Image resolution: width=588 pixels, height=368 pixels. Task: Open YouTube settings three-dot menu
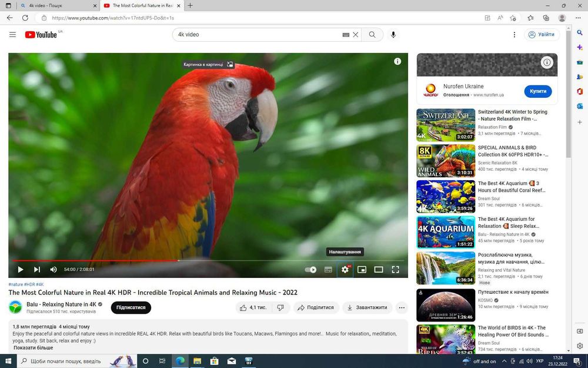point(514,35)
